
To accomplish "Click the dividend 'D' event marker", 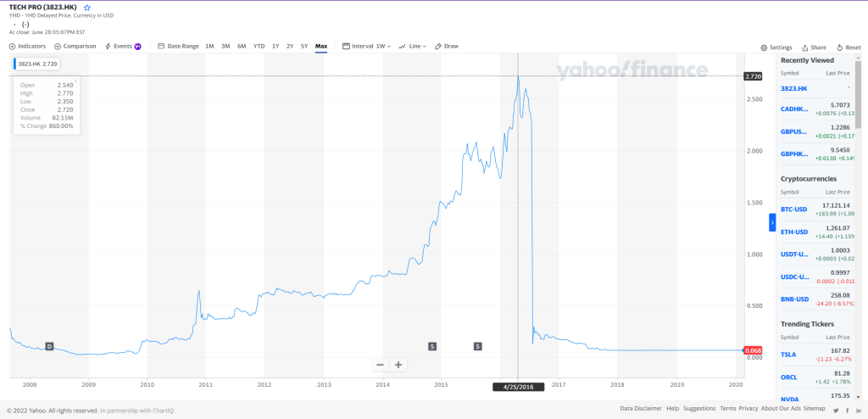I will [x=49, y=346].
